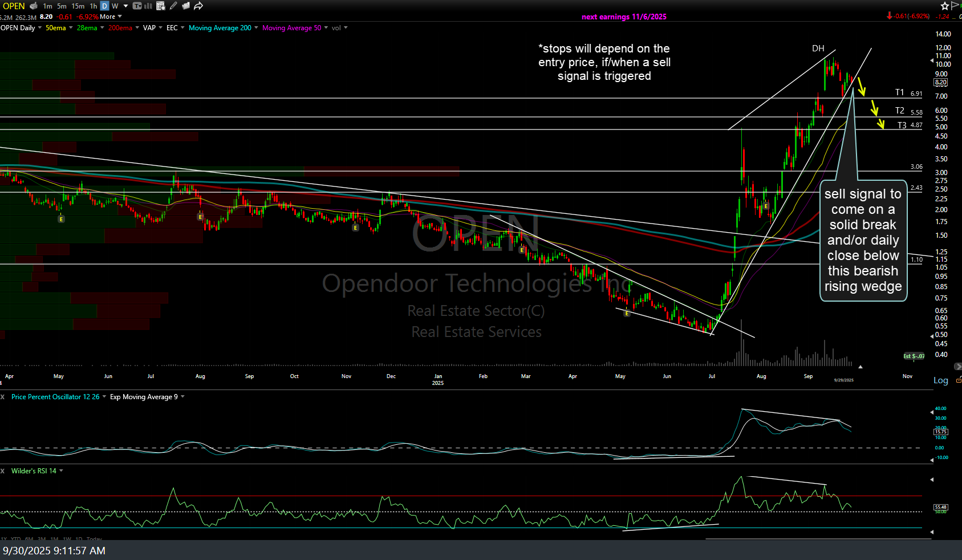Switch to the Daily 'D' timeframe
Viewport: 962px width, 560px height.
point(104,6)
